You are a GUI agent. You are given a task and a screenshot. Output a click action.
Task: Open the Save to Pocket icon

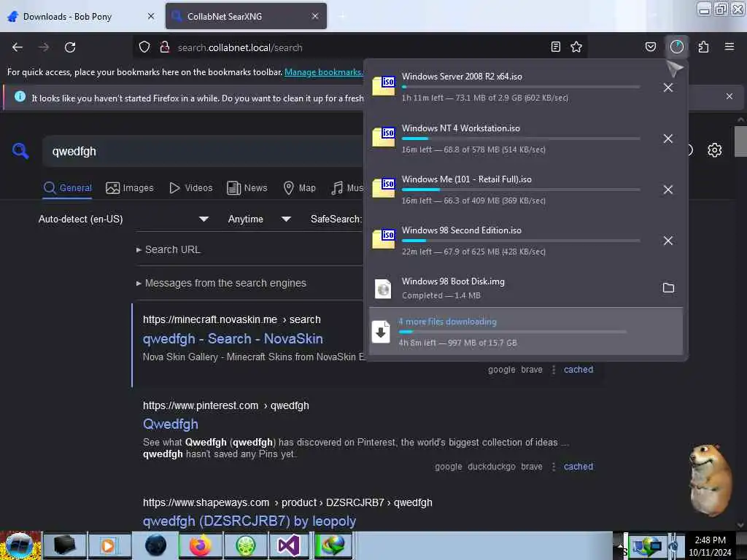click(651, 47)
